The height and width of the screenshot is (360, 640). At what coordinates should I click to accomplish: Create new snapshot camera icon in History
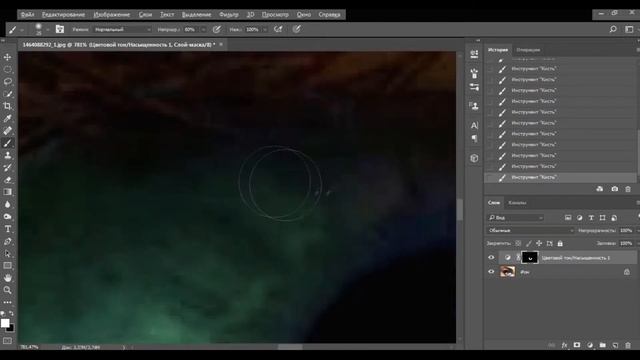614,189
